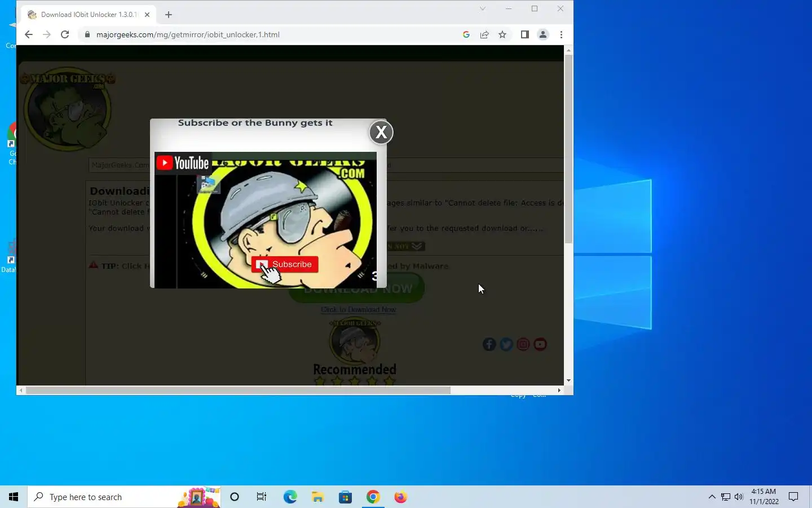Open the MajorGeeks Facebook icon
The image size is (812, 508).
coord(489,344)
